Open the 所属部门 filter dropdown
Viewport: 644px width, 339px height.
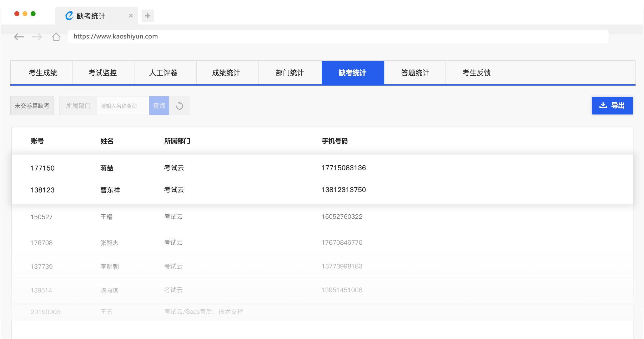78,106
